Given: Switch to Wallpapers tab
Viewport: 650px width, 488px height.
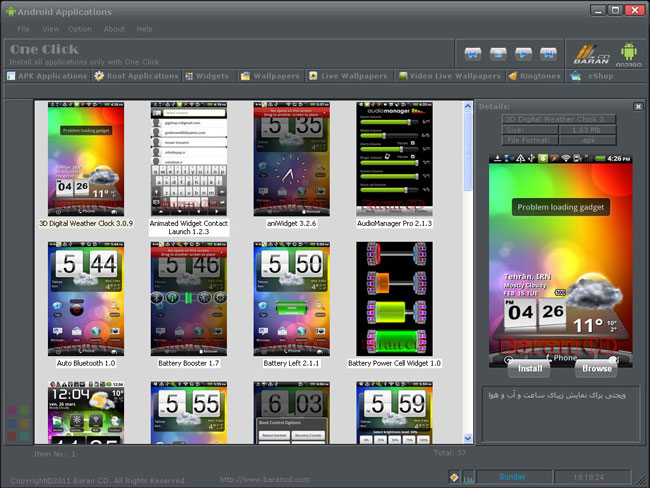Looking at the screenshot, I should coord(271,76).
